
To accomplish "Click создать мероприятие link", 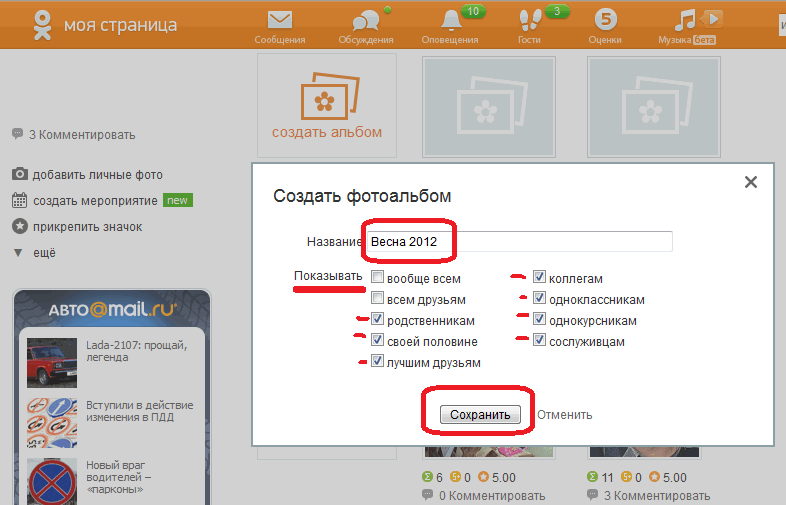I will click(x=95, y=201).
